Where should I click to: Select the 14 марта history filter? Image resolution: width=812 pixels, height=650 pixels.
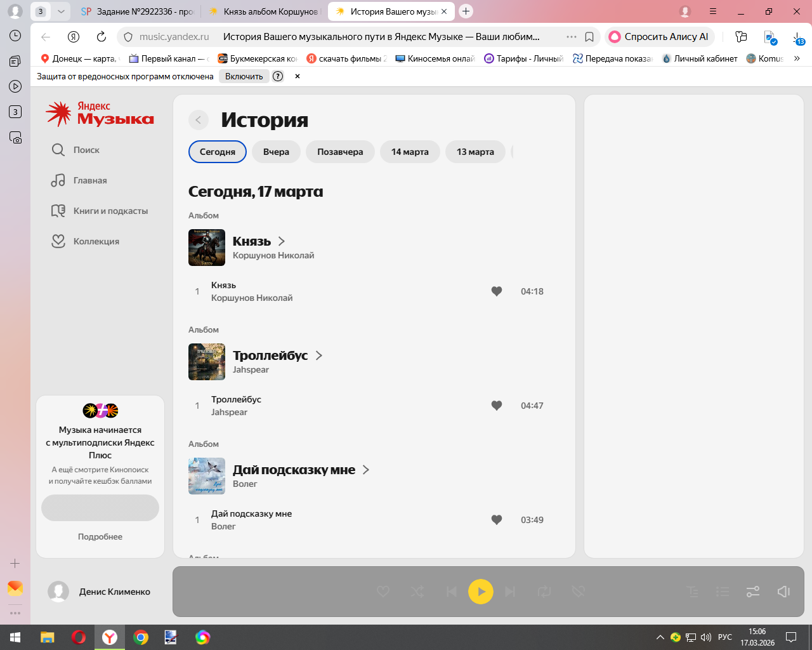(x=410, y=152)
